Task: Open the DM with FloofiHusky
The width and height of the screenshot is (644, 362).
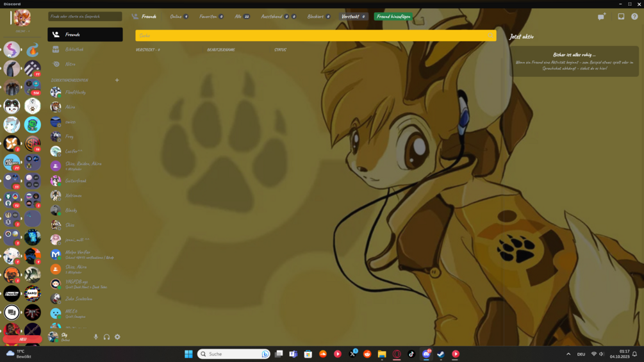Action: [x=85, y=92]
